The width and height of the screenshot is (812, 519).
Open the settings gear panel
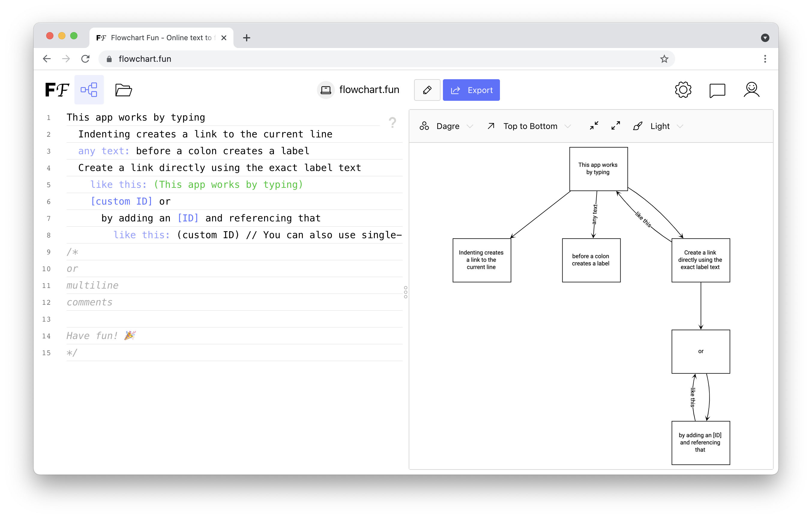pos(684,90)
